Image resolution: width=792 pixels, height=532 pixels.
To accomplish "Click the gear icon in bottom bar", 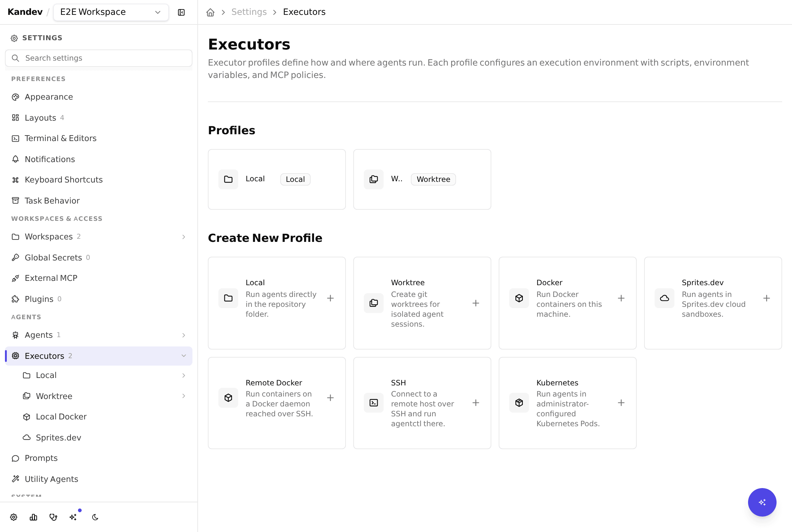I will click(x=14, y=517).
